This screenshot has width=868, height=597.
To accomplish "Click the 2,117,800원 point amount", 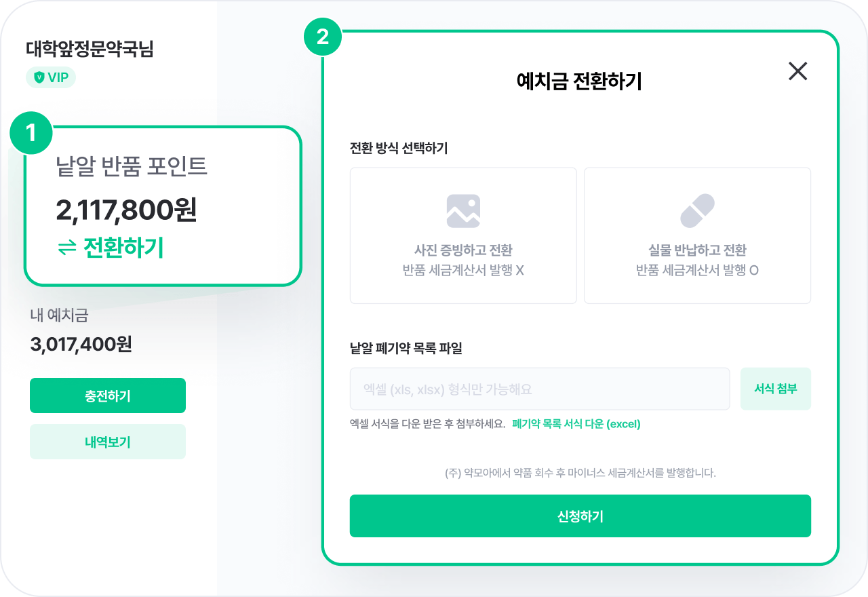I will point(126,212).
